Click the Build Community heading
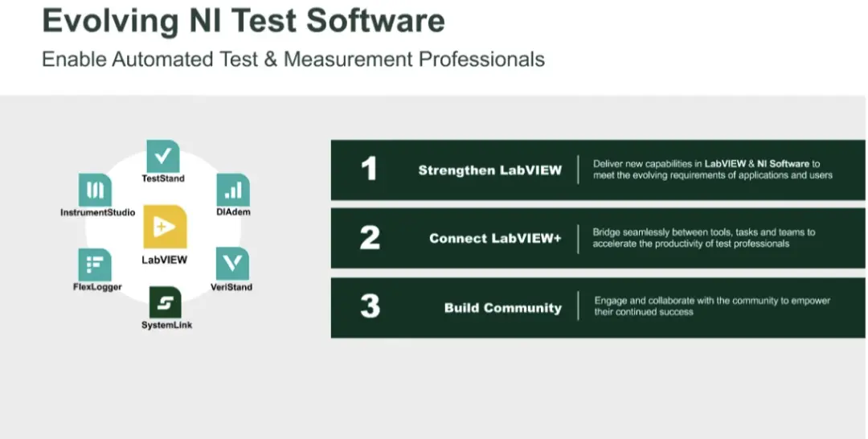The height and width of the screenshot is (439, 868). pyautogui.click(x=502, y=308)
